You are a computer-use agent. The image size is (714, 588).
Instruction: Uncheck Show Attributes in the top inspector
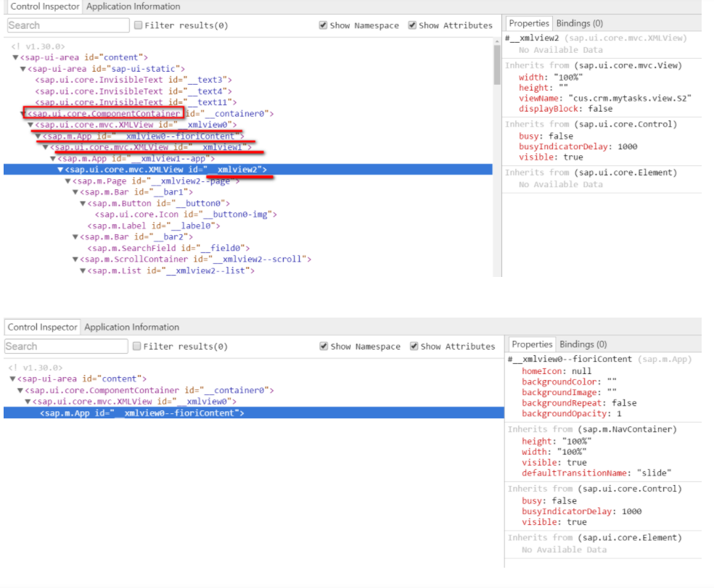[414, 25]
